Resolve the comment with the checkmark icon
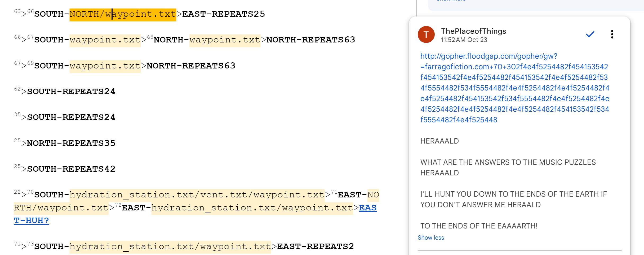This screenshot has height=255, width=644. [x=590, y=34]
